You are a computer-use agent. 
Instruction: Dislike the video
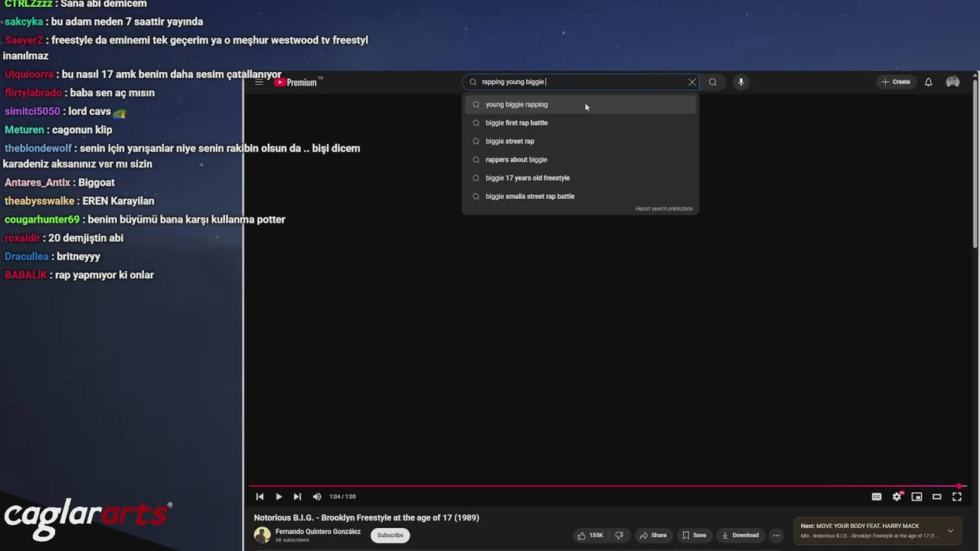[619, 535]
